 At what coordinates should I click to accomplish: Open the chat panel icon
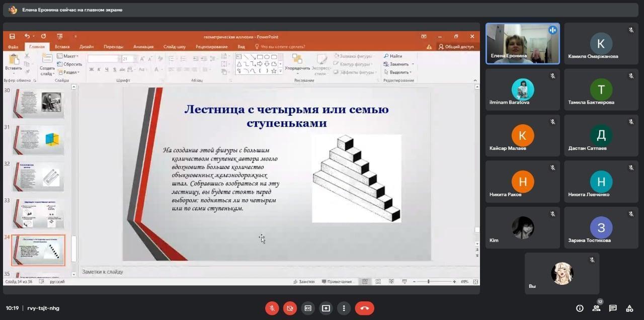pyautogui.click(x=613, y=308)
